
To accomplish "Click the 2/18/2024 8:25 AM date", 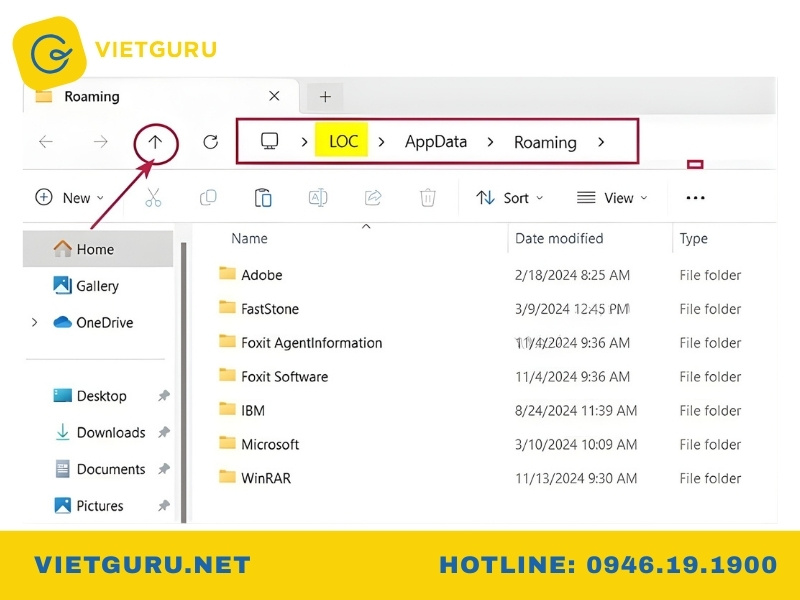I will tap(572, 275).
